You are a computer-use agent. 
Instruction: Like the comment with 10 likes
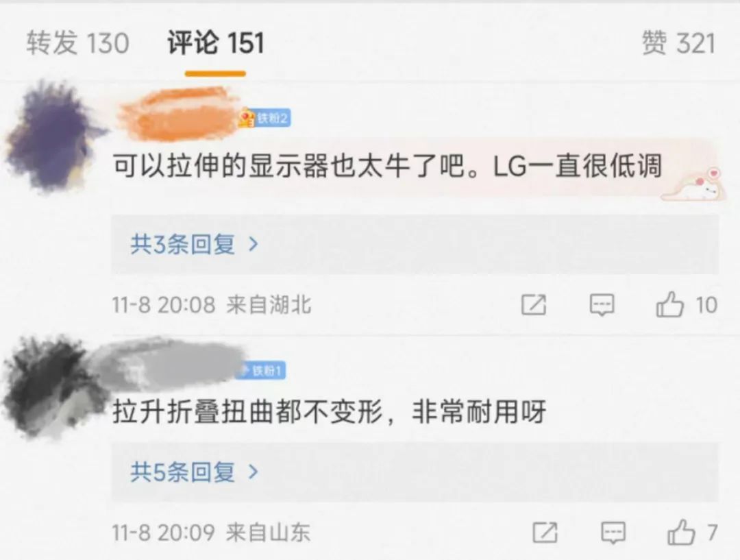(x=687, y=304)
